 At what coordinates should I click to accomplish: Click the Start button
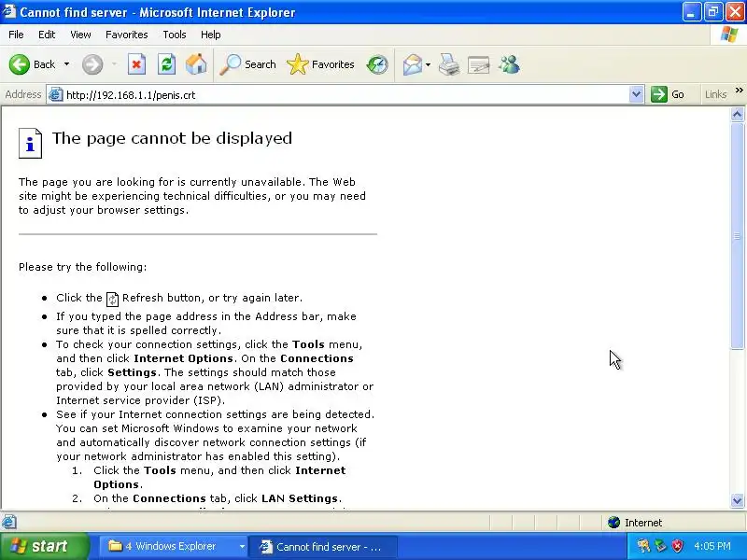click(44, 546)
